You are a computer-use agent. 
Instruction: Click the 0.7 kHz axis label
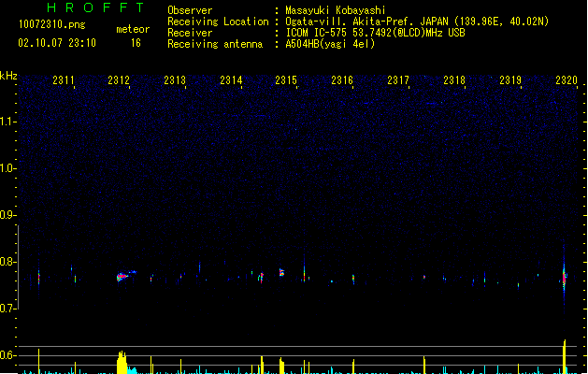(7, 309)
